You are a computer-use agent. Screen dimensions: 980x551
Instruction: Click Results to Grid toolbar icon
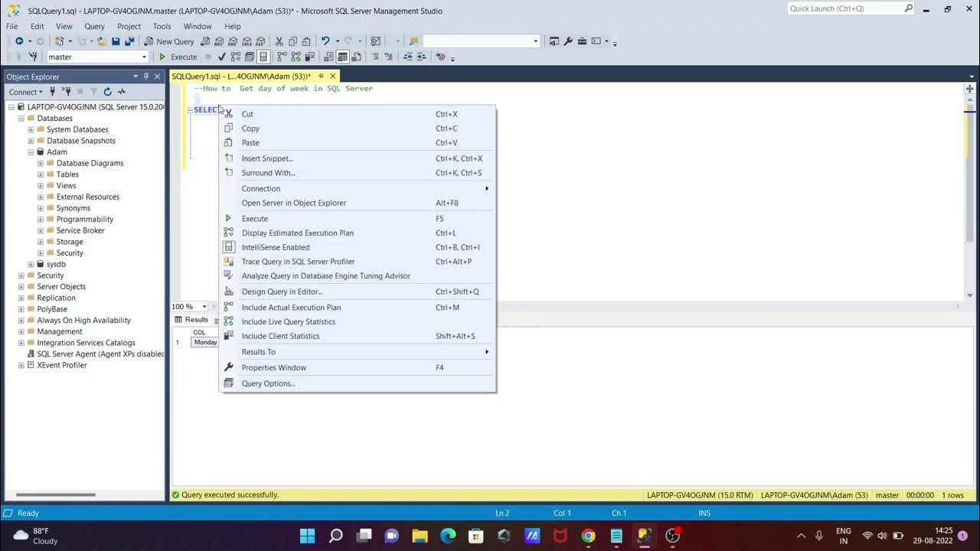pyautogui.click(x=342, y=57)
